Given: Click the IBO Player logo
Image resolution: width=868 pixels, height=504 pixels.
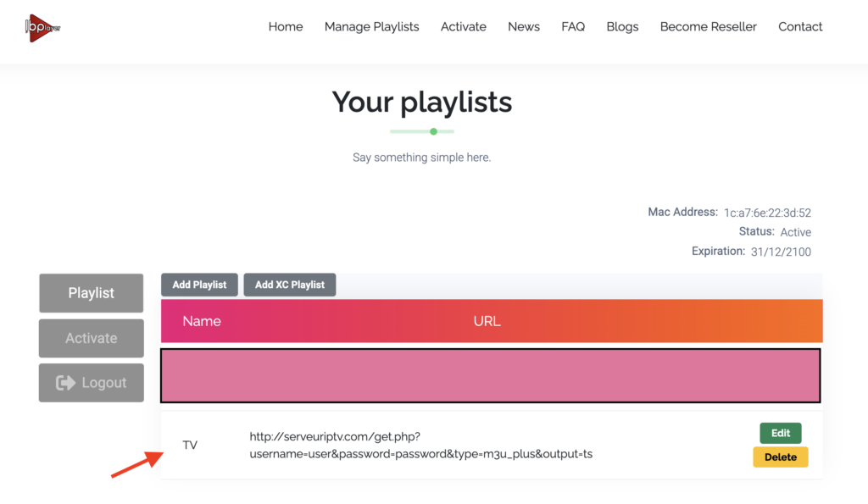Looking at the screenshot, I should click(42, 27).
